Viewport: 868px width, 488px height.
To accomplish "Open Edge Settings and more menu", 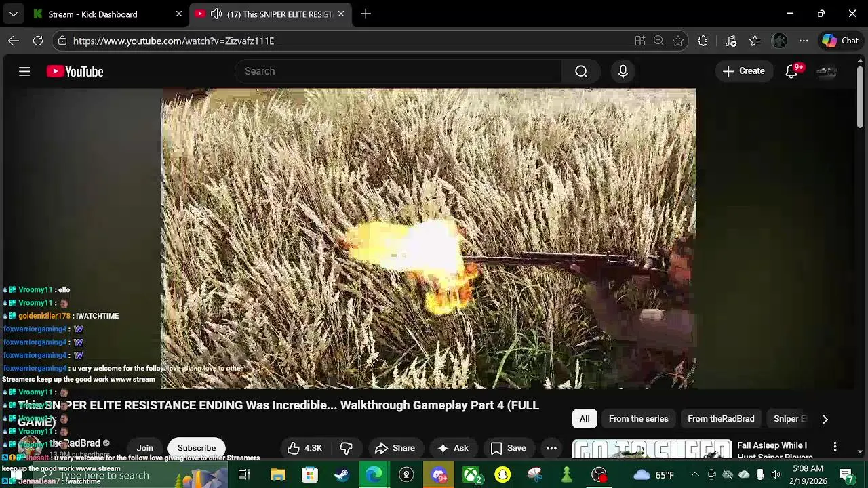I will pos(804,41).
